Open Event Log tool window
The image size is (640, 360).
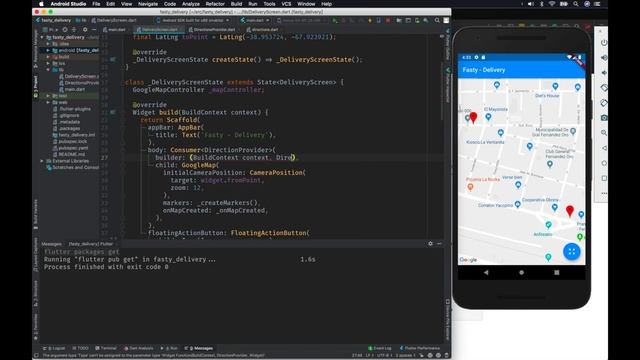click(380, 348)
